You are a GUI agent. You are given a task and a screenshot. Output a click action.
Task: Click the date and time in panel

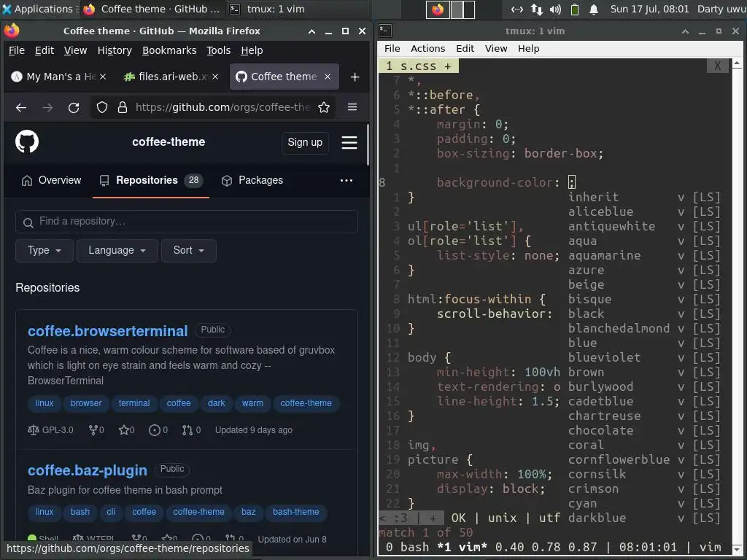650,9
